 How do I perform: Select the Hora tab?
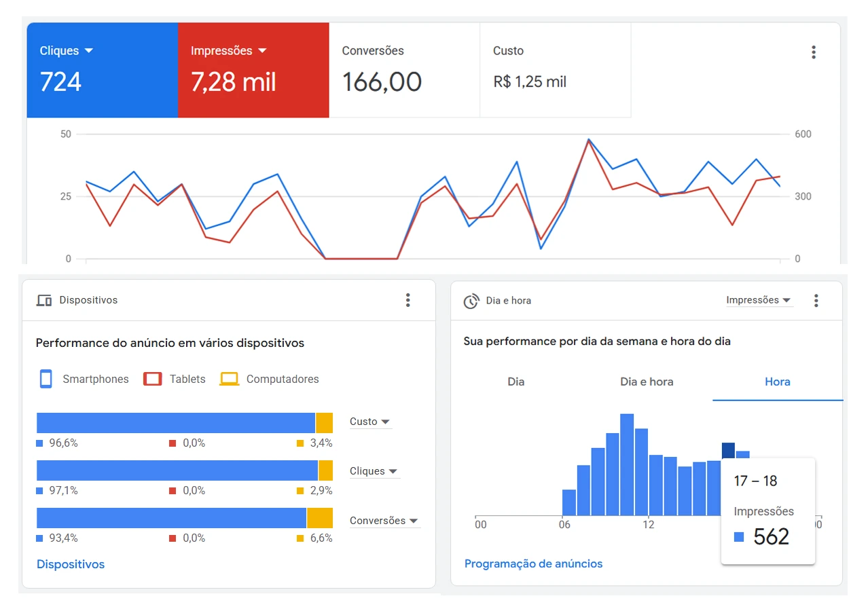click(777, 382)
